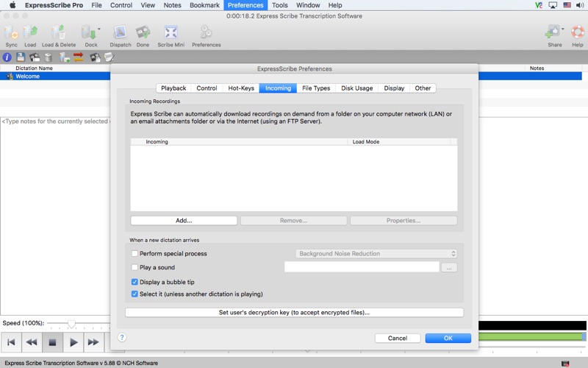The image size is (588, 368).
Task: Open the Bookmark menu
Action: coord(204,5)
